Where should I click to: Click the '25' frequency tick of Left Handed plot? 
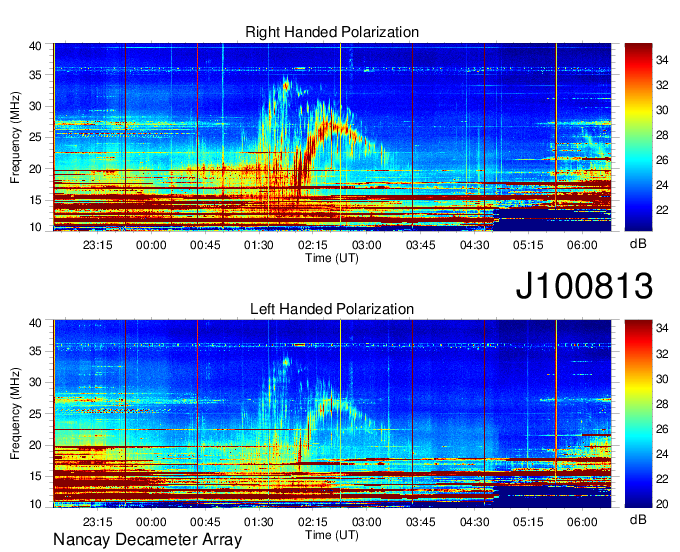click(x=36, y=414)
